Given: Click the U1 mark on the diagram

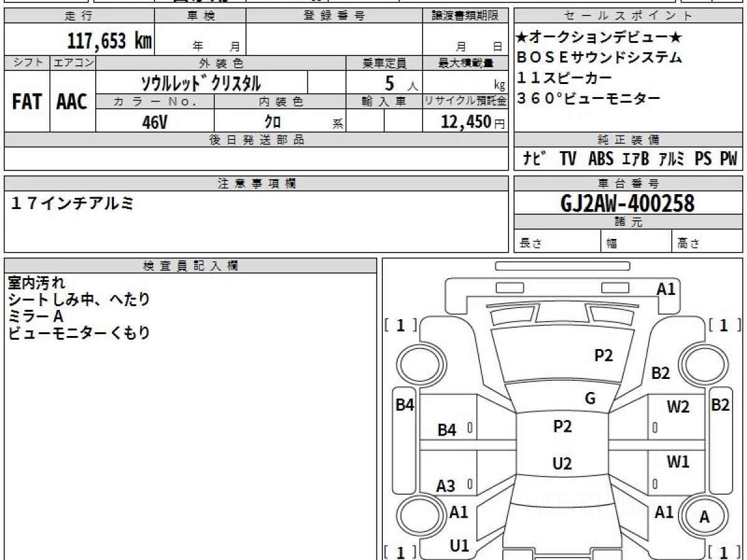Looking at the screenshot, I should click(x=459, y=546).
